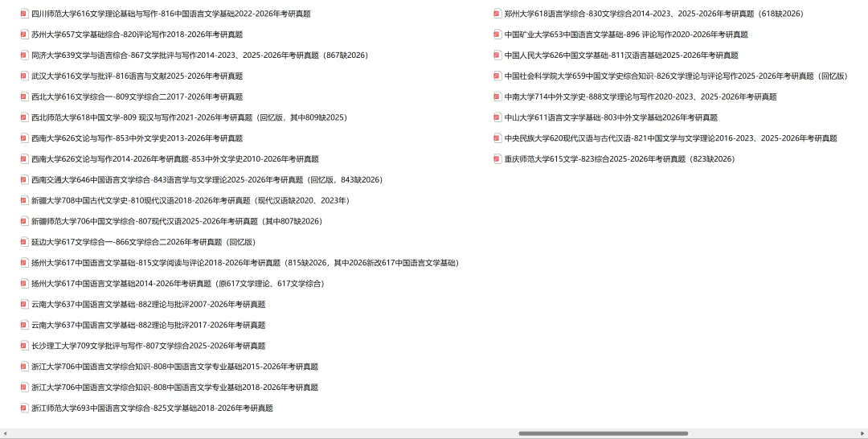Screen dimensions: 868x439
Task: Click the scrollbar right arrow
Action: pos(863,433)
